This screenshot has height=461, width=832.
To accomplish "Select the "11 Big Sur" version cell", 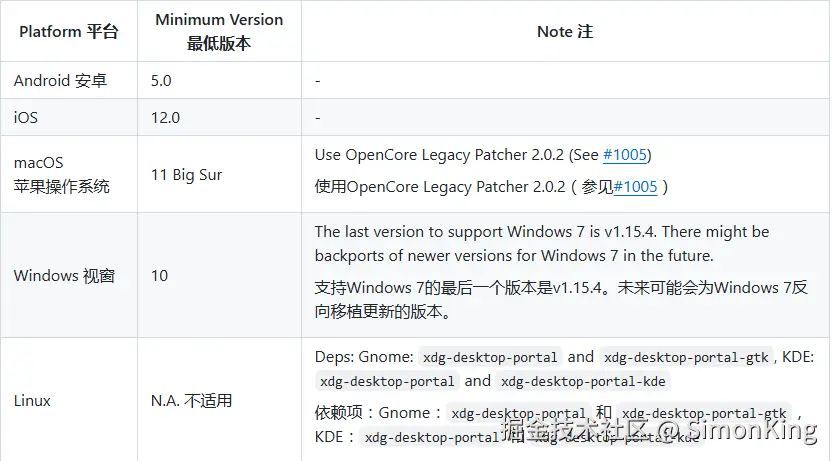I will coord(186,175).
